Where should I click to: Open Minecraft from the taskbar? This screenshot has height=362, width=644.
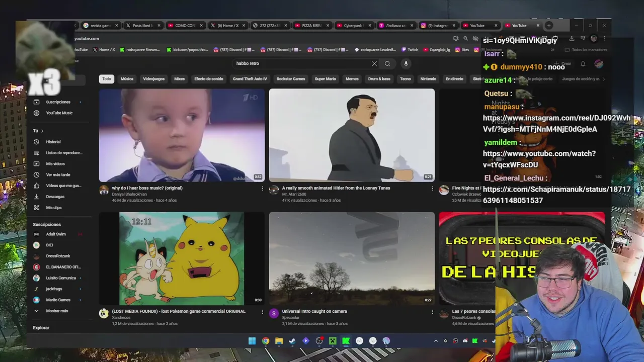(333, 341)
